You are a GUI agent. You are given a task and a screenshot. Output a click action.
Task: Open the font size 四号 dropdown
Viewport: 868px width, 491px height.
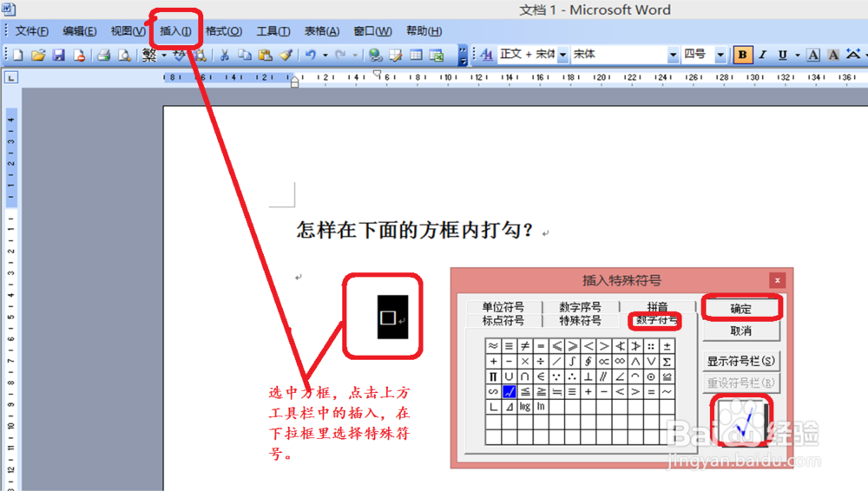tap(720, 55)
